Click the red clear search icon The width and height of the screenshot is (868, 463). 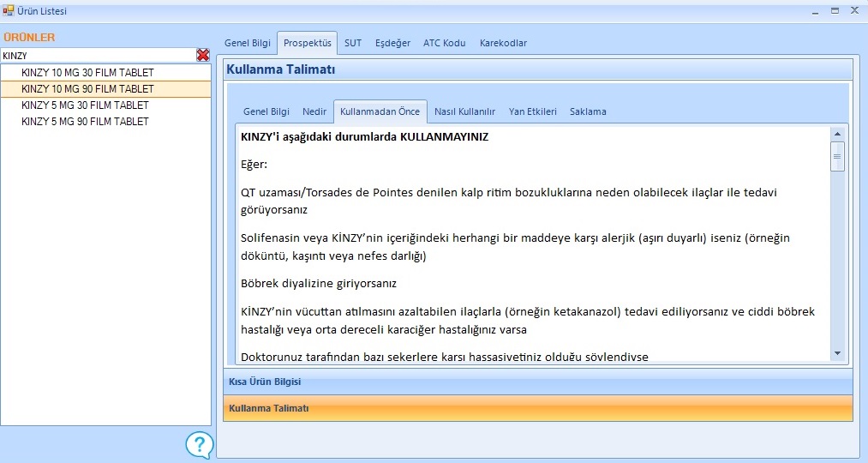(203, 55)
